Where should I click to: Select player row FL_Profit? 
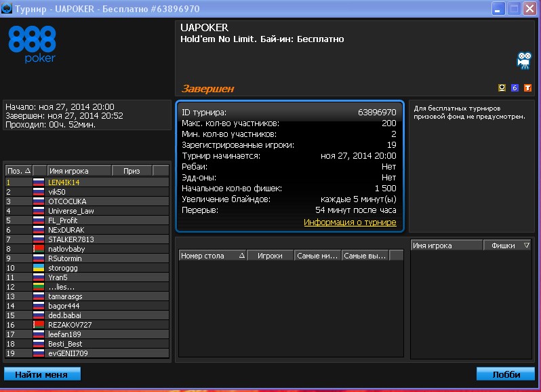pyautogui.click(x=87, y=220)
